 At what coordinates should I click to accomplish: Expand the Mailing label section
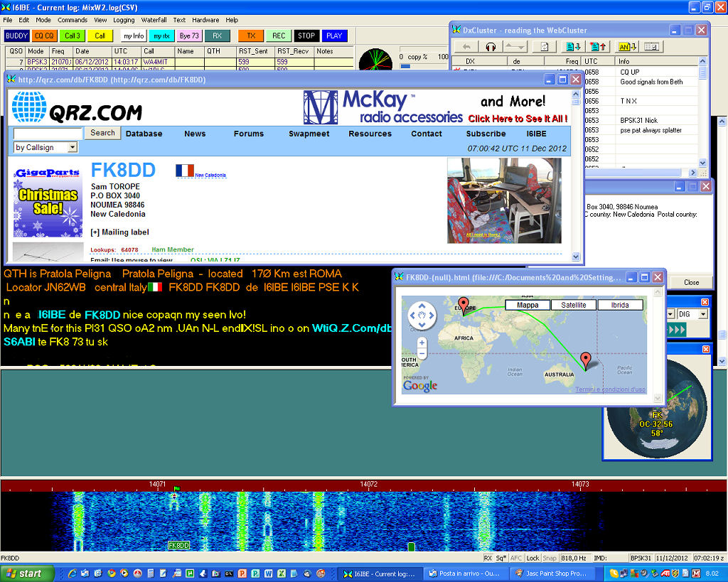[119, 232]
